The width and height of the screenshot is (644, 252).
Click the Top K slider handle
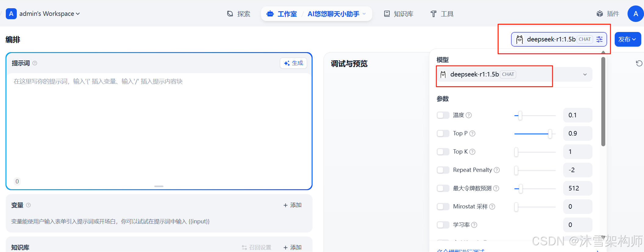[x=516, y=152]
